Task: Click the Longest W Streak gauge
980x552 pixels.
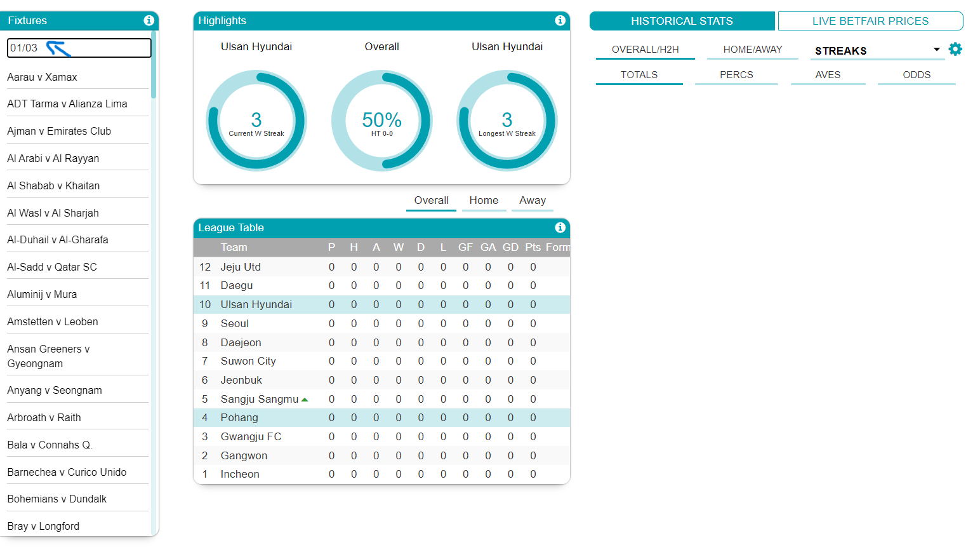Action: pyautogui.click(x=507, y=121)
